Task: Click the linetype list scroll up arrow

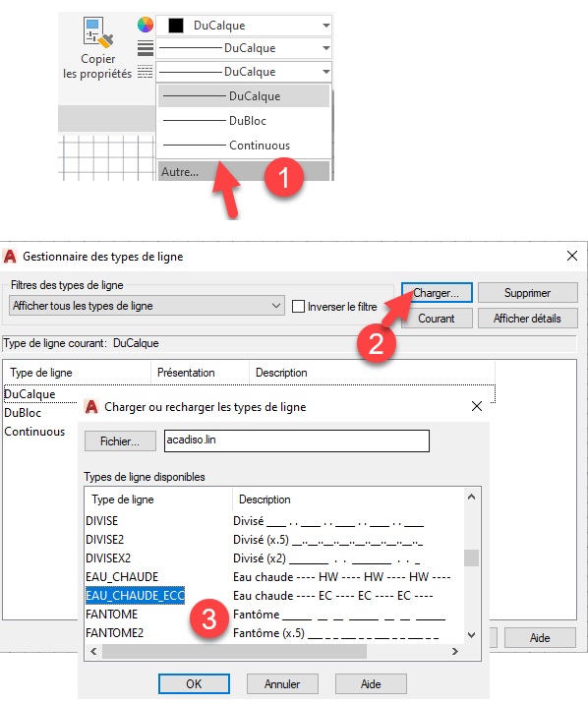Action: pos(471,497)
